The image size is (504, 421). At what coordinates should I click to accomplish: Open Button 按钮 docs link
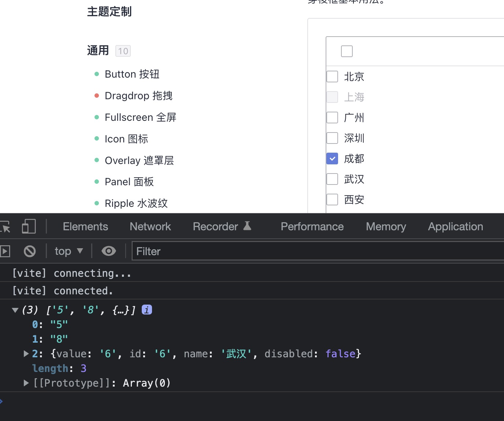click(x=132, y=74)
